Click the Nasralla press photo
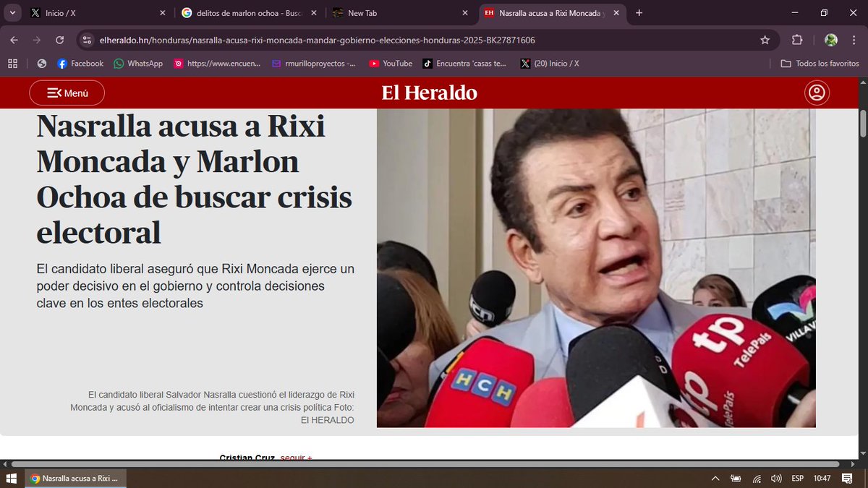This screenshot has height=488, width=868. click(596, 267)
